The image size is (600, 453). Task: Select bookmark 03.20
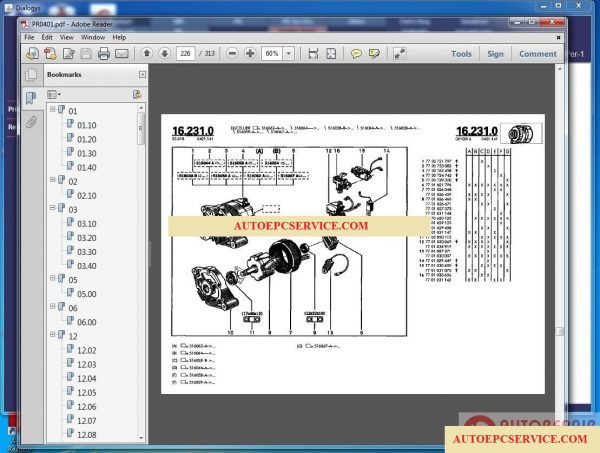tap(86, 238)
